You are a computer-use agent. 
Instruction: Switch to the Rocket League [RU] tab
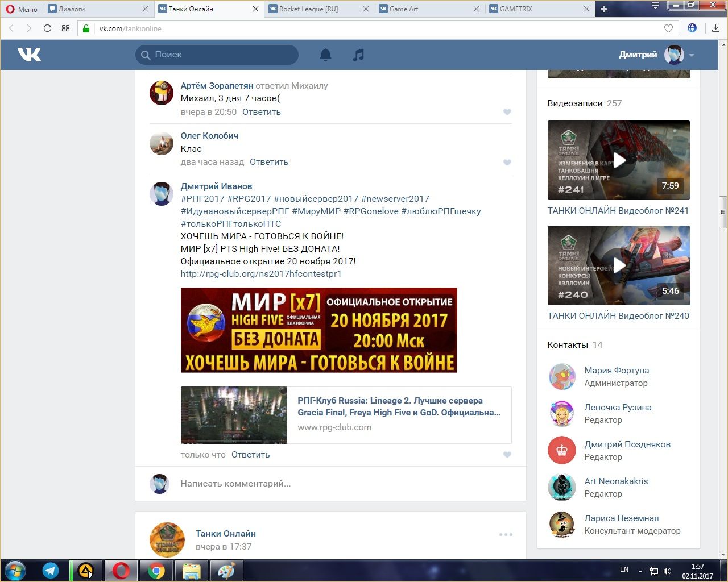[312, 9]
